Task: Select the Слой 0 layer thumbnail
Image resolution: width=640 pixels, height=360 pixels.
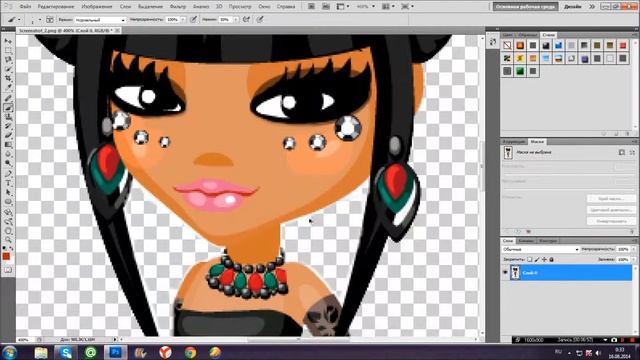Action: coord(515,273)
